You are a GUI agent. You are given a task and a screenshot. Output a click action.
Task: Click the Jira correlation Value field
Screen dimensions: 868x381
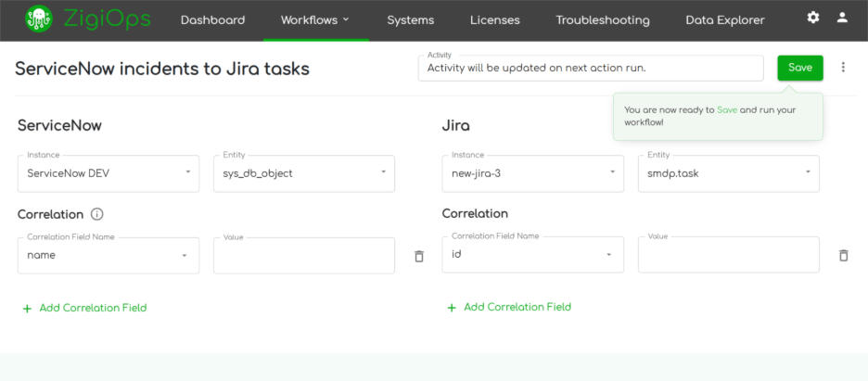[x=729, y=255]
